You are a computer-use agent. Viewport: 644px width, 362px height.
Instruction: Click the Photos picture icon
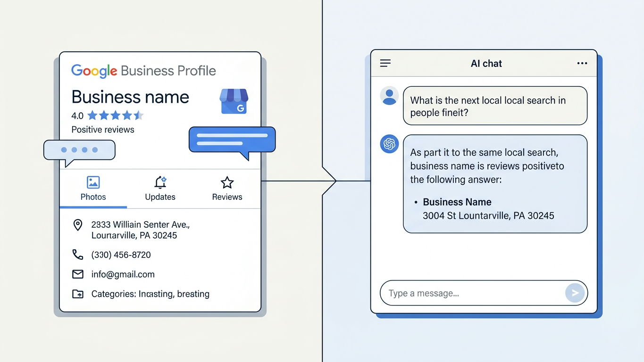(x=93, y=182)
